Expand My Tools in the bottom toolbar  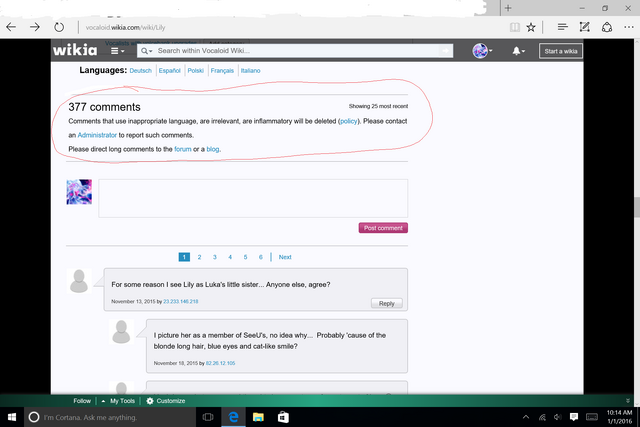point(118,401)
